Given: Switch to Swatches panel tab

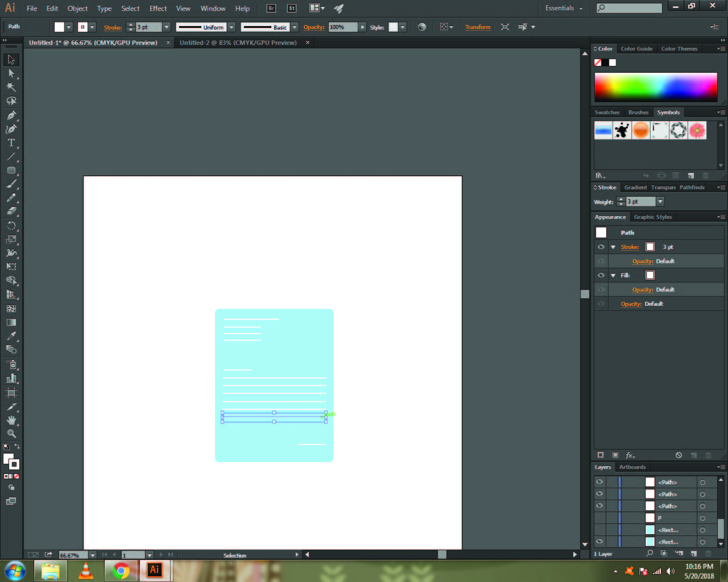Looking at the screenshot, I should coord(607,113).
